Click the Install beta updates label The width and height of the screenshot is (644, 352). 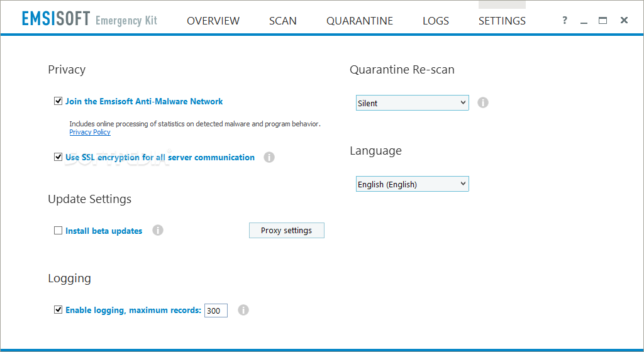(x=104, y=231)
